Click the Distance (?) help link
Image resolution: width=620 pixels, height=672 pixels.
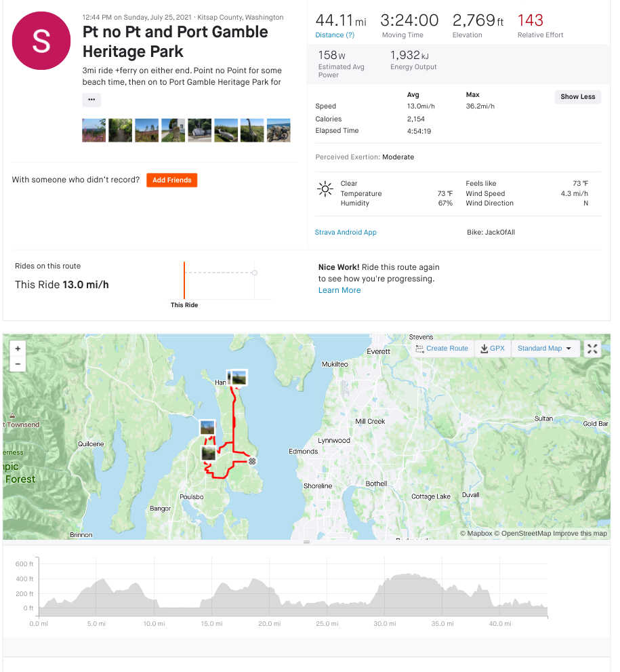335,35
